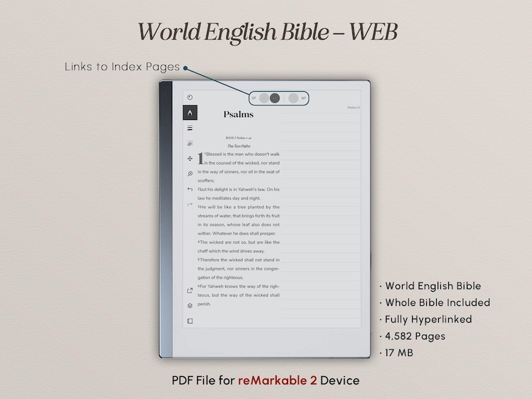Click line 'in the way of sinners'
The width and height of the screenshot is (532, 399).
coord(239,172)
